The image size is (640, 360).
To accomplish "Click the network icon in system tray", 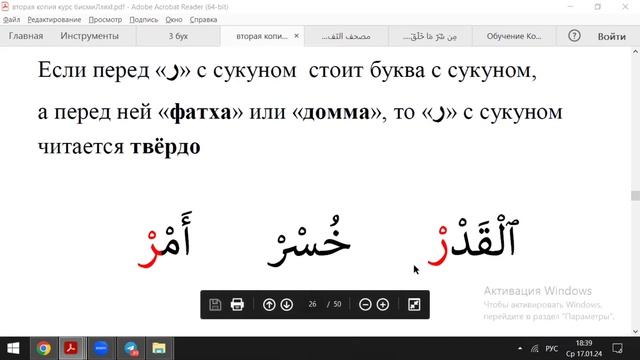I will (534, 349).
